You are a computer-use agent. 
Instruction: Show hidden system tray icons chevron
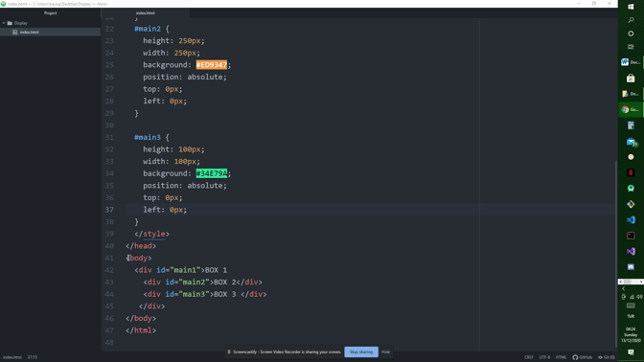(x=624, y=289)
